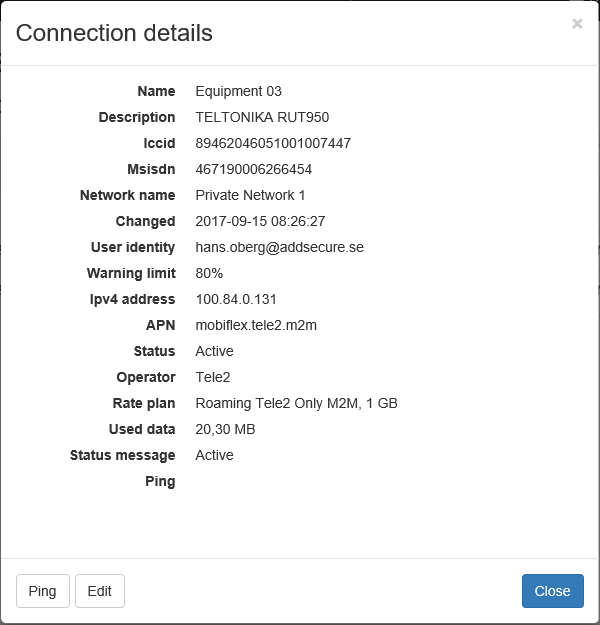This screenshot has width=600, height=625.
Task: Click the Ping field label
Action: 160,481
